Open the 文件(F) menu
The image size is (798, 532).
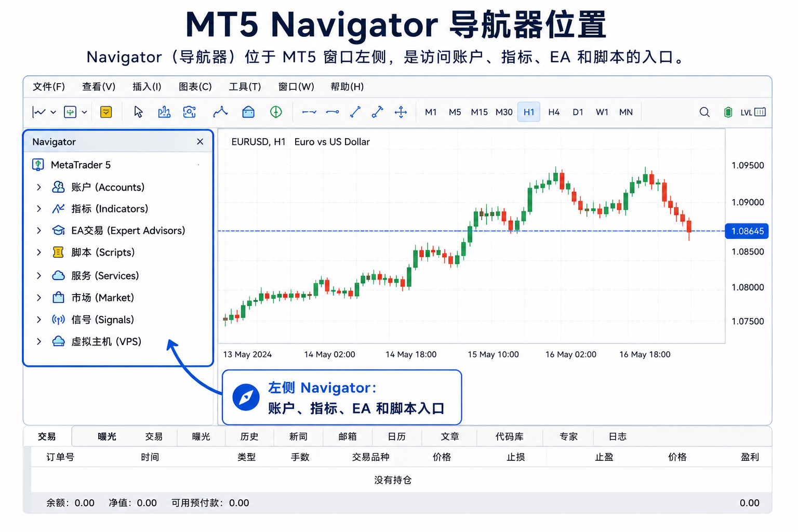click(49, 87)
